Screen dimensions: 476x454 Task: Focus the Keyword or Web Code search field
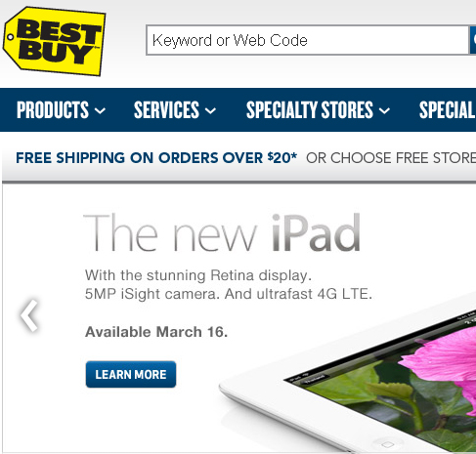coord(307,40)
